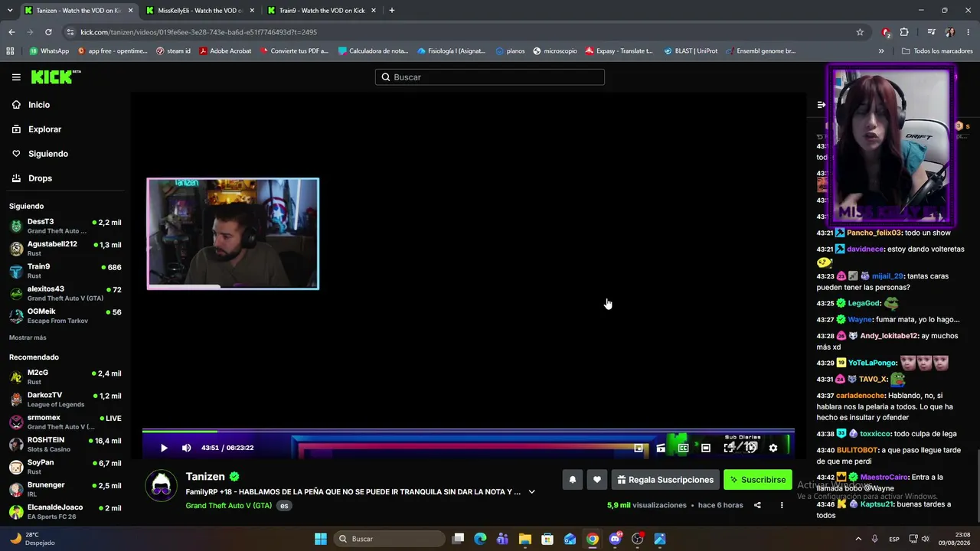
Task: Expand following list with Mostrar más
Action: tap(28, 337)
